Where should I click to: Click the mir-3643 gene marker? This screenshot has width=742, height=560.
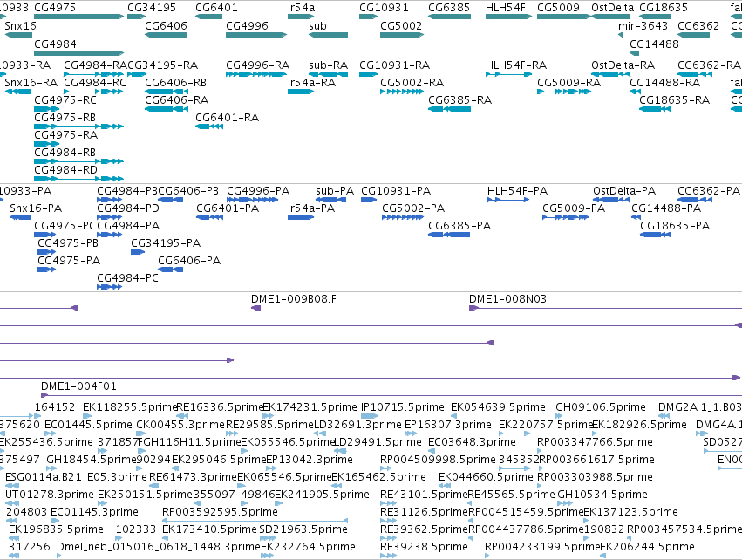tap(621, 35)
